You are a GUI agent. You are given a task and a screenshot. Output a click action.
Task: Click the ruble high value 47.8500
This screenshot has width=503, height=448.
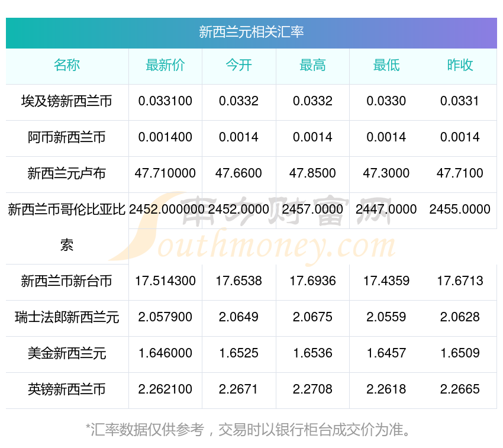[312, 173]
